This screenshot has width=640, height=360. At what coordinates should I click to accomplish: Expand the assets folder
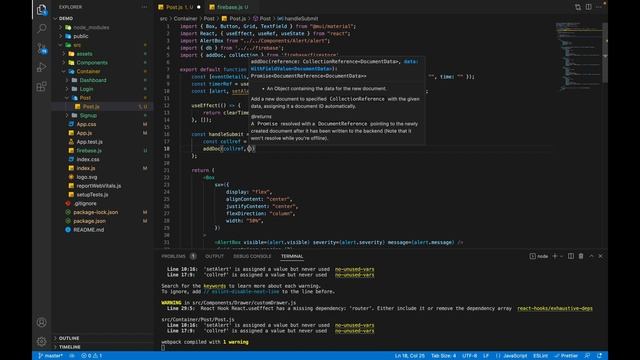pyautogui.click(x=102, y=54)
